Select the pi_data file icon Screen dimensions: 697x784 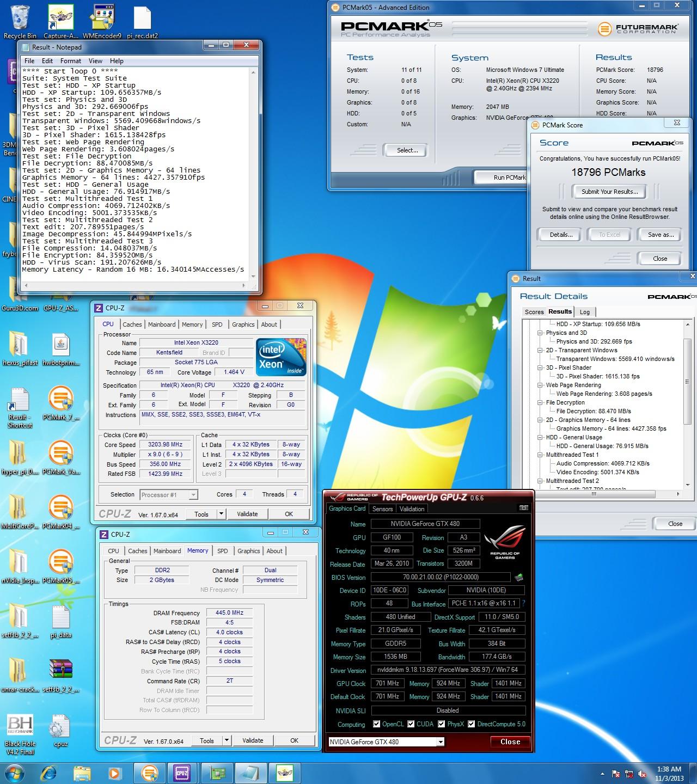(x=60, y=621)
